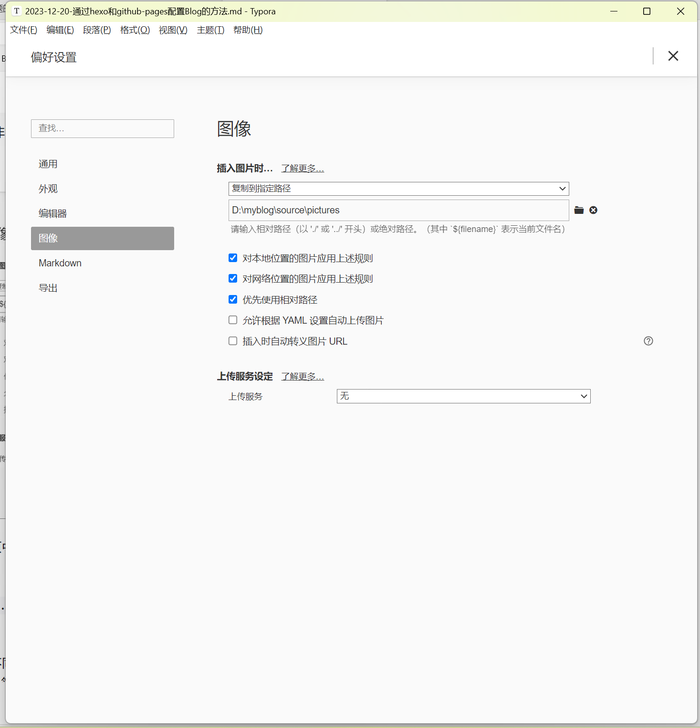Open the 格式(O) menu

tap(135, 30)
